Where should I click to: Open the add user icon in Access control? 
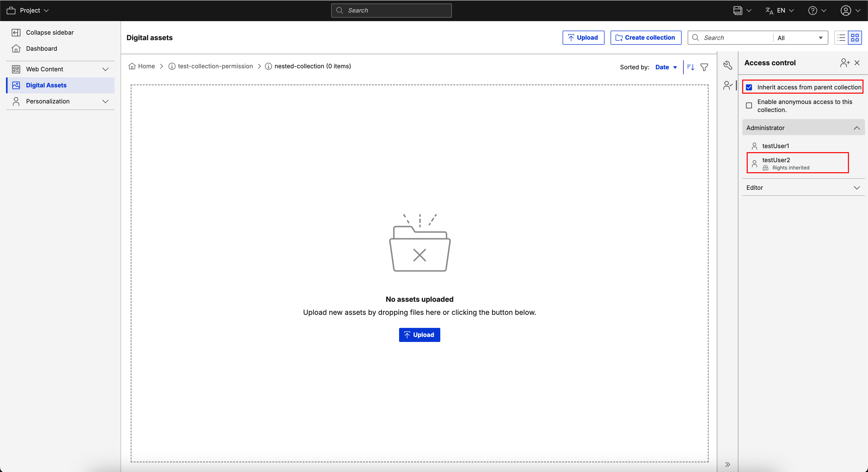point(844,63)
